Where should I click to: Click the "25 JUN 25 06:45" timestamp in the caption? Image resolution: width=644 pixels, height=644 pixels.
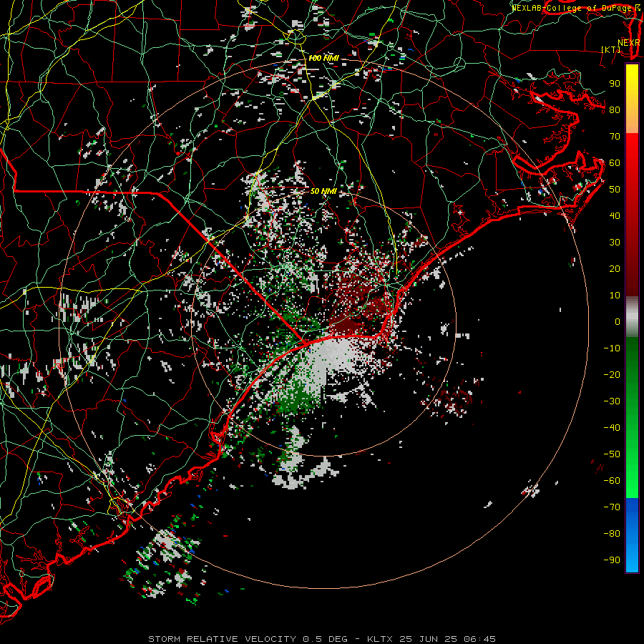coord(448,639)
